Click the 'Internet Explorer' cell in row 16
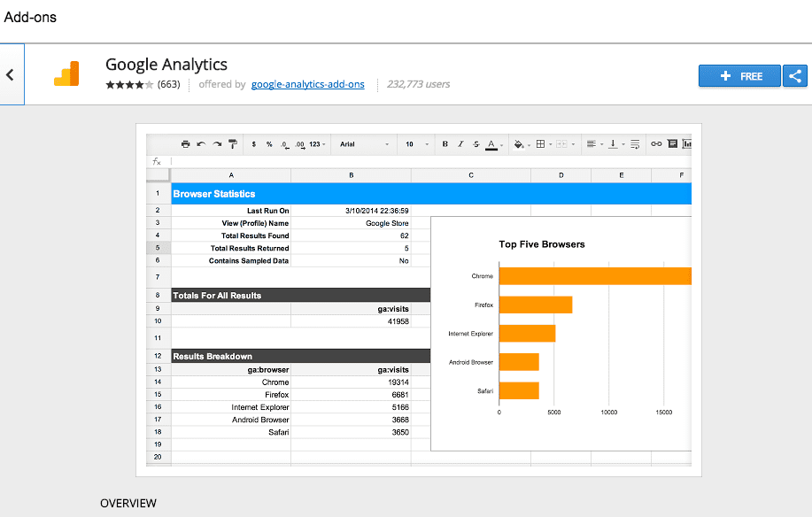Image resolution: width=812 pixels, height=517 pixels. click(231, 407)
